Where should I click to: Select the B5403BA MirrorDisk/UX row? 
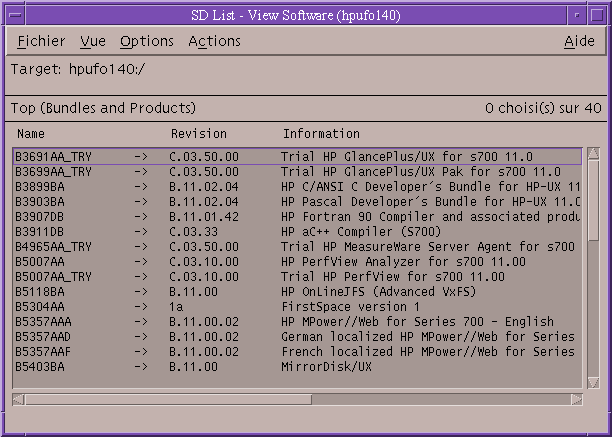tap(297, 367)
